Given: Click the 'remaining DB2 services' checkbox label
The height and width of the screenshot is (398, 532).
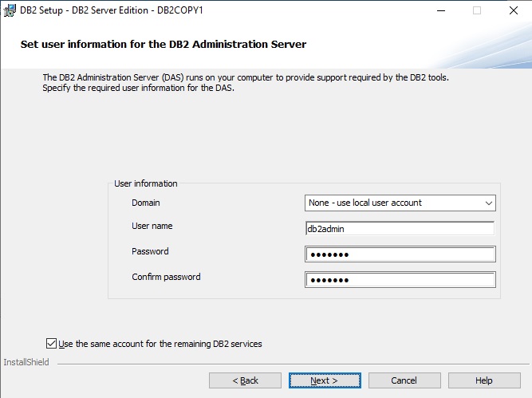Looking at the screenshot, I should (x=160, y=344).
